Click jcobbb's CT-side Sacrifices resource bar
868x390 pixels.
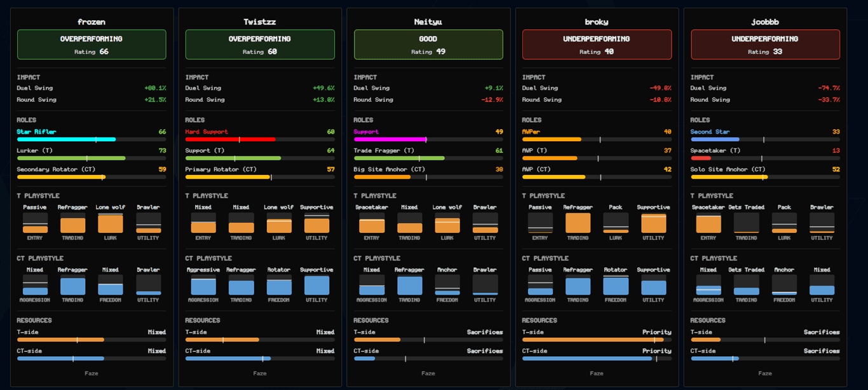tap(765, 359)
